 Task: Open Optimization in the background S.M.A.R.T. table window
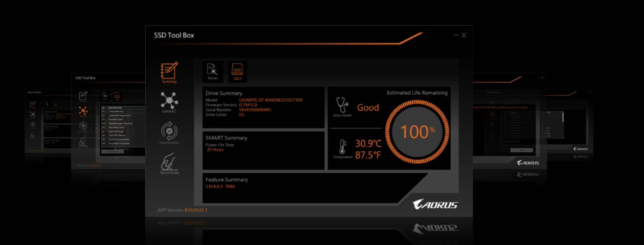point(83,127)
